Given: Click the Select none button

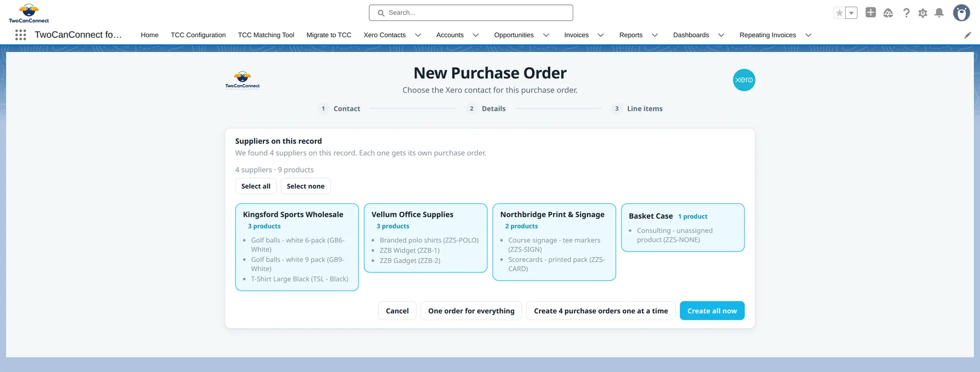Looking at the screenshot, I should [306, 186].
